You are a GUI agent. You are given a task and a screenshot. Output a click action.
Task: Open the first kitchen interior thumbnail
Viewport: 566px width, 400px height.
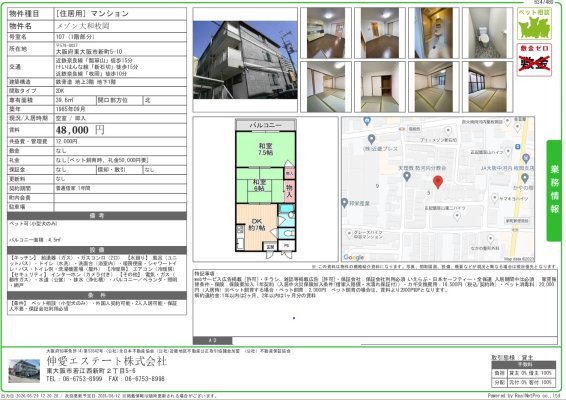[326, 33]
